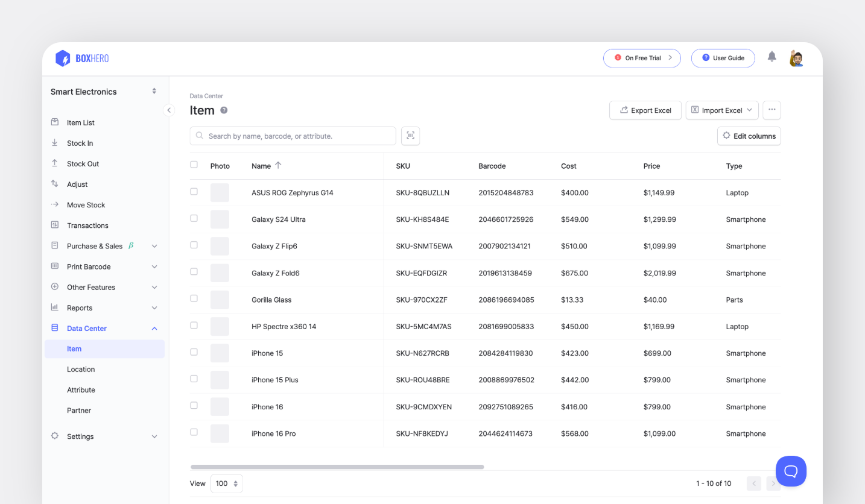The image size is (865, 504).
Task: Open the Import Excel dropdown
Action: pyautogui.click(x=748, y=110)
